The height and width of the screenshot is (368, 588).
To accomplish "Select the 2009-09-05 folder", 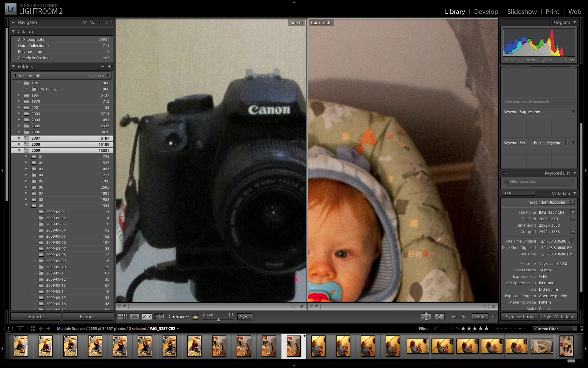I will (62, 236).
